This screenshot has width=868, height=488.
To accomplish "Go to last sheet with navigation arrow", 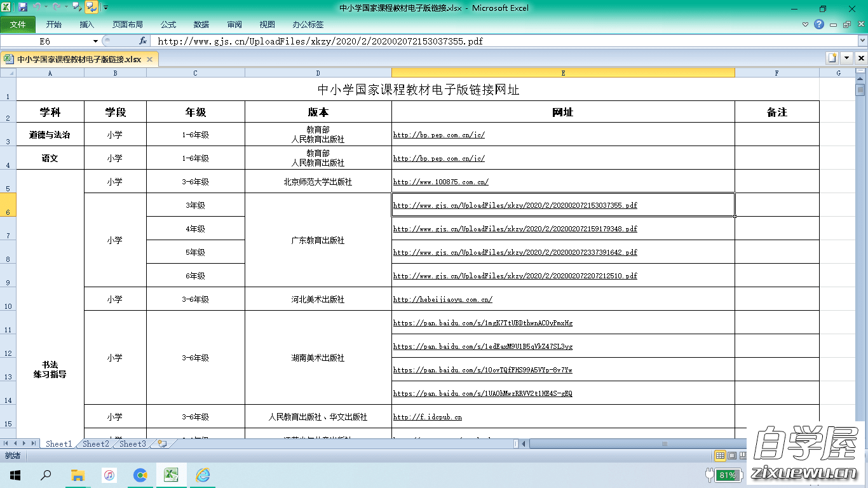I will pyautogui.click(x=34, y=444).
